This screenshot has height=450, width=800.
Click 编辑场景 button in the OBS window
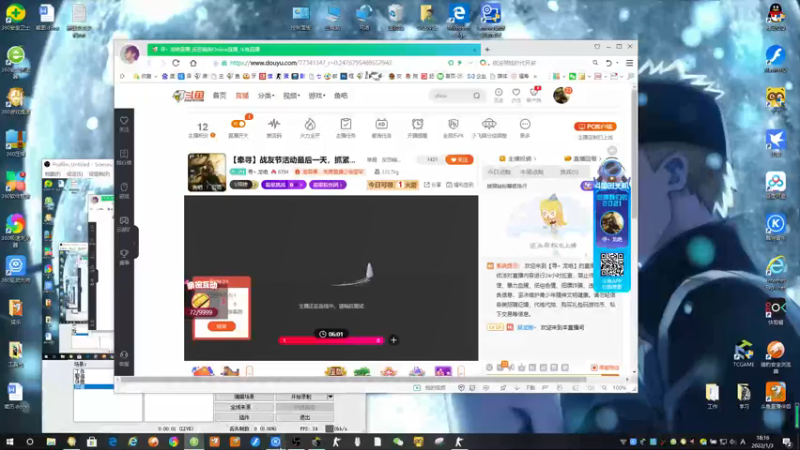(x=244, y=396)
